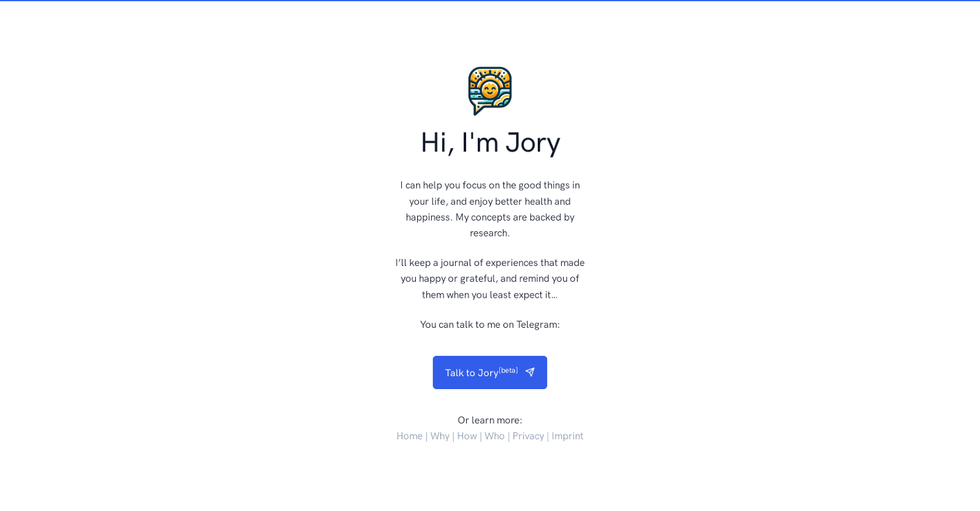Viewport: 980px width, 511px height.
Task: Click the paper plane send icon
Action: coord(530,372)
